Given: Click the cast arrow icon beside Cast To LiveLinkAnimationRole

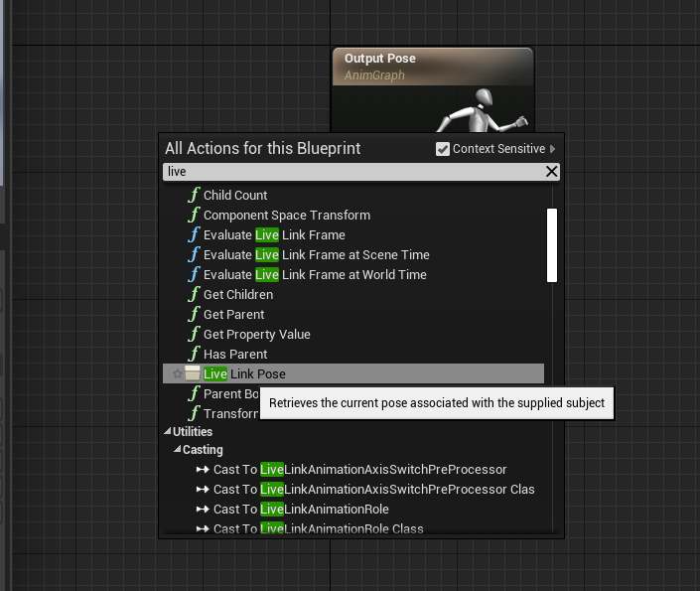Looking at the screenshot, I should pyautogui.click(x=203, y=510).
